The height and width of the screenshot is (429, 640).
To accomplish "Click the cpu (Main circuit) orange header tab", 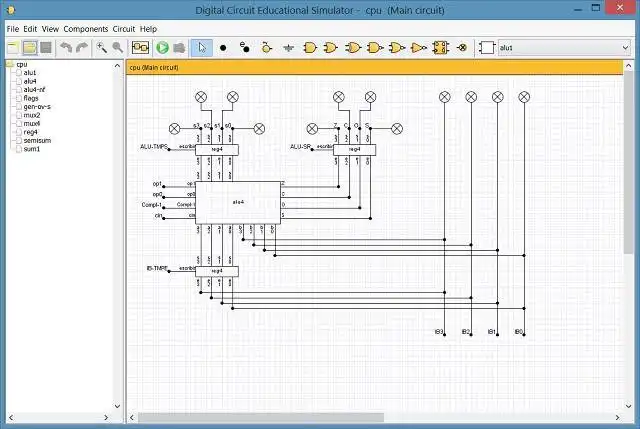I will [374, 67].
